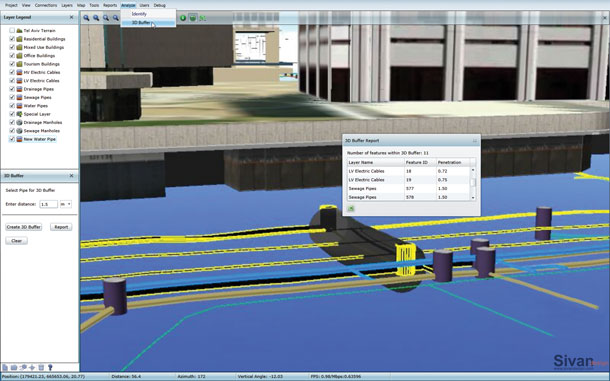
Task: Click the HV Electric Cables layer icon
Action: point(19,72)
